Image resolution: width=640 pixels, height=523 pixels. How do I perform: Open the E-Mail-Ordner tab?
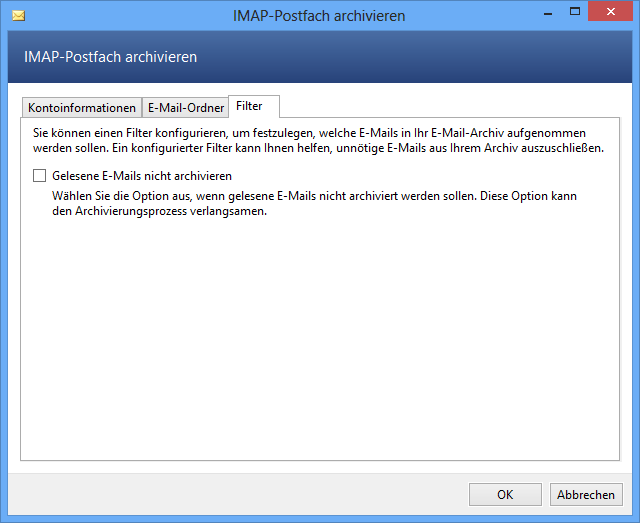pos(186,108)
